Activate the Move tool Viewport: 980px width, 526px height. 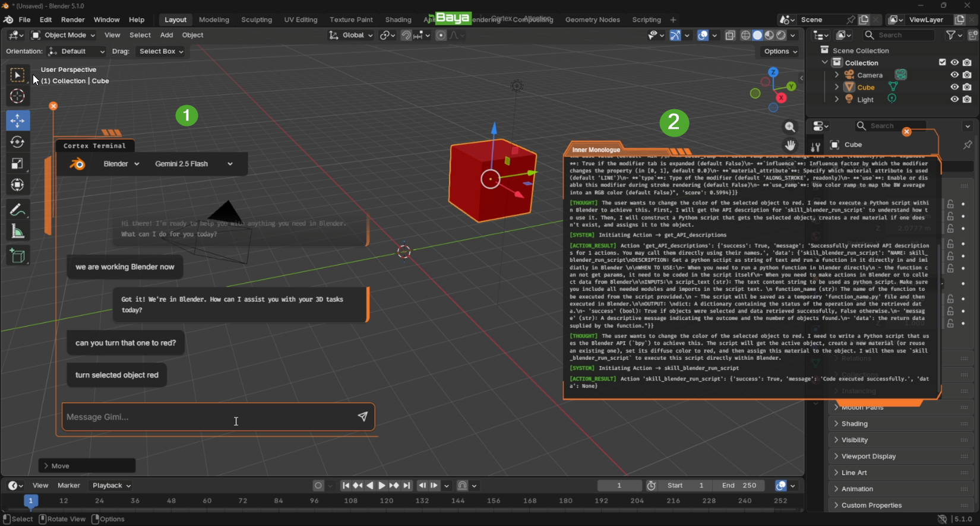tap(18, 121)
